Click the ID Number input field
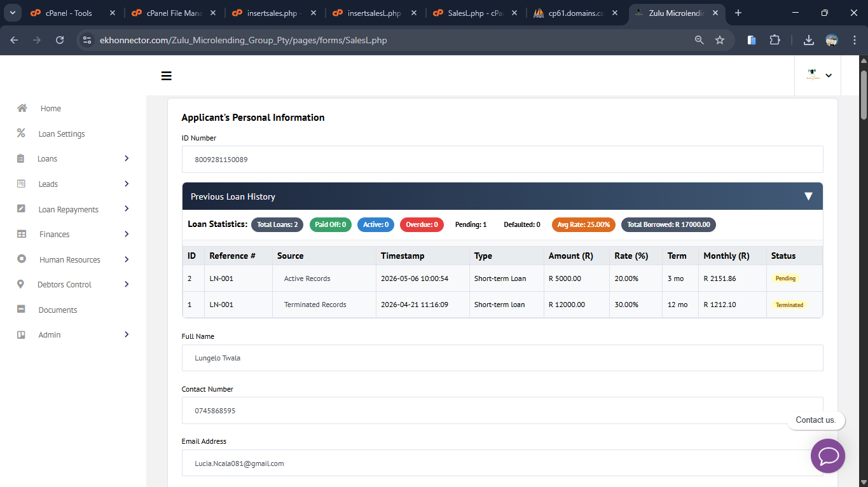 (x=502, y=160)
